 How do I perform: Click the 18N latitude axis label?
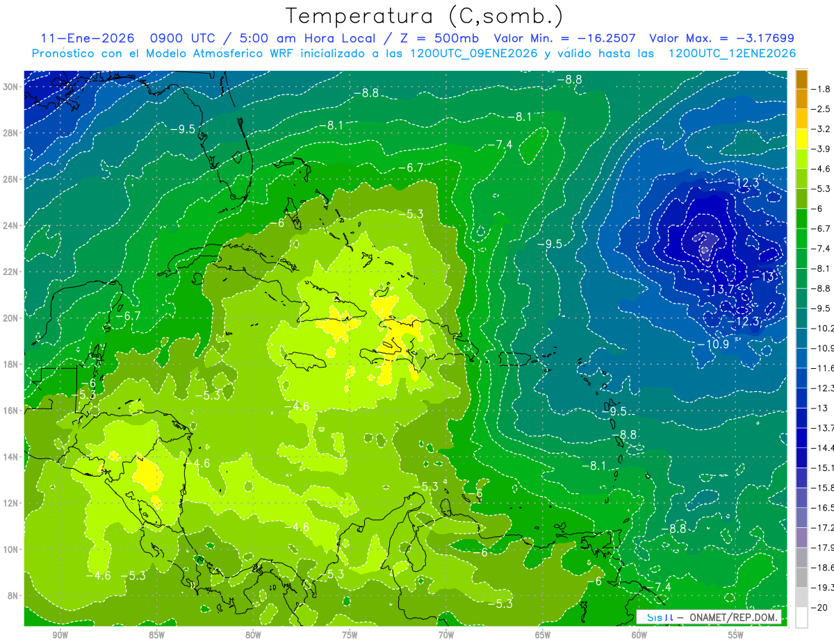click(x=11, y=364)
